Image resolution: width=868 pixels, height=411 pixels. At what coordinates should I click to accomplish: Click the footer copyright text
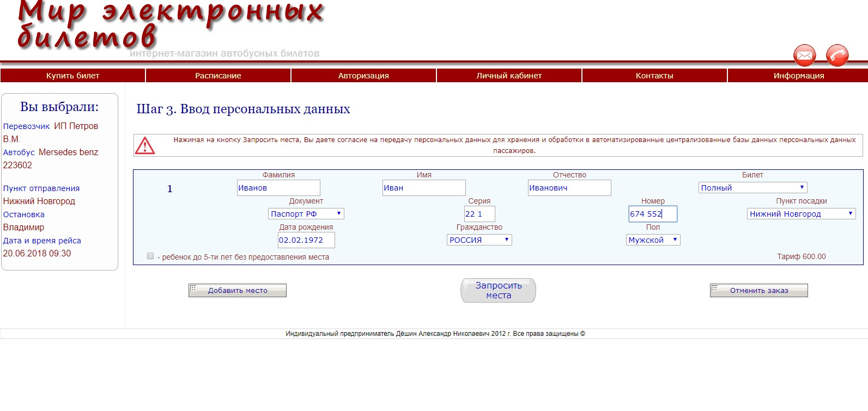(435, 334)
